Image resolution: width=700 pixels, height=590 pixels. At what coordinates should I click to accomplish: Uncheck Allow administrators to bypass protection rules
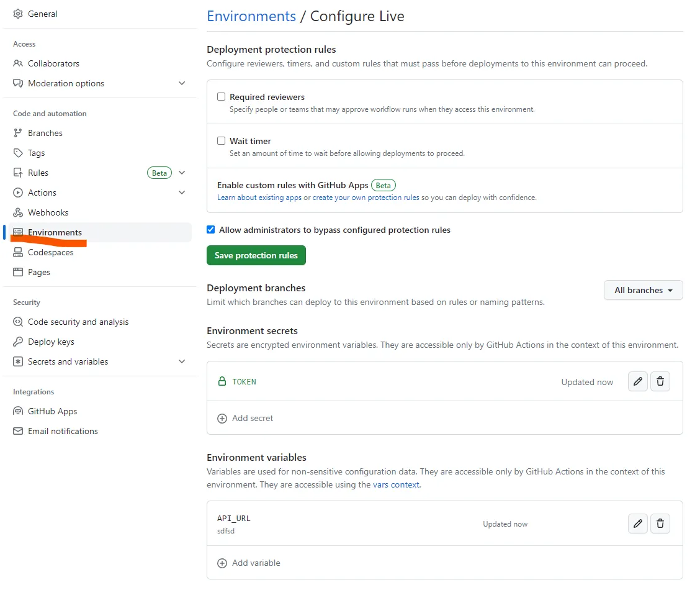211,230
